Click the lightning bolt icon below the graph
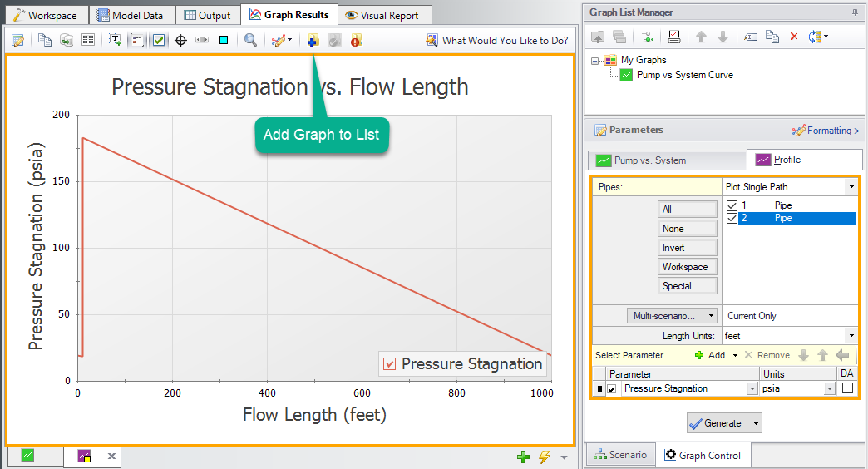Viewport: 868px width, 469px height. click(545, 457)
